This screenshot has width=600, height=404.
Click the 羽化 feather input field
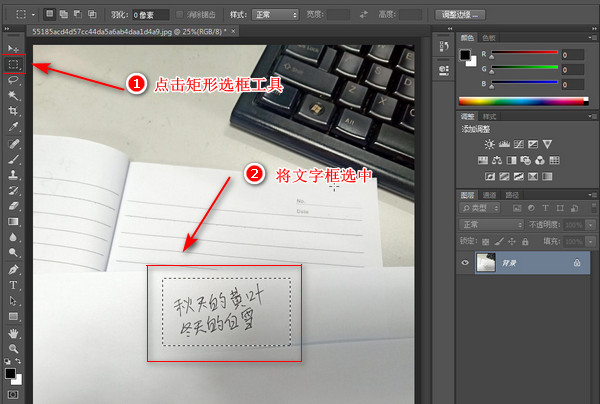pos(150,15)
